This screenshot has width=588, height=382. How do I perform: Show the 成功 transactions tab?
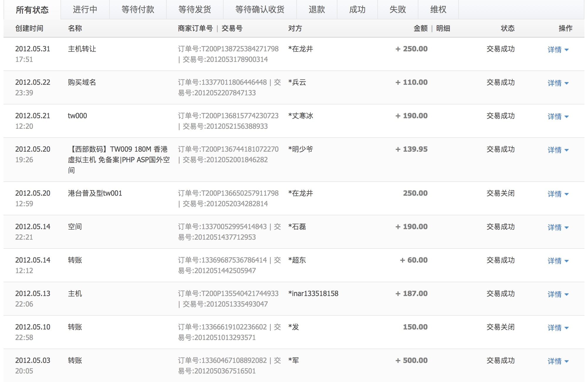[357, 10]
